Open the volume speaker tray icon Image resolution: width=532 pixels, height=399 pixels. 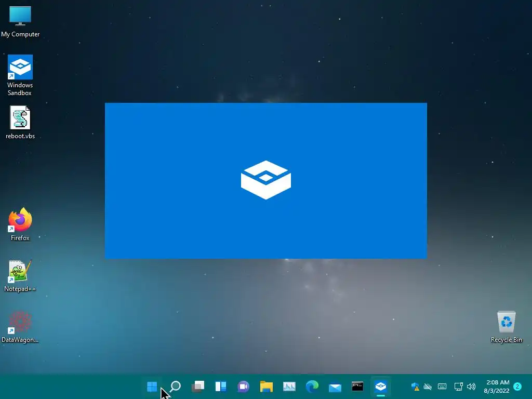point(471,387)
